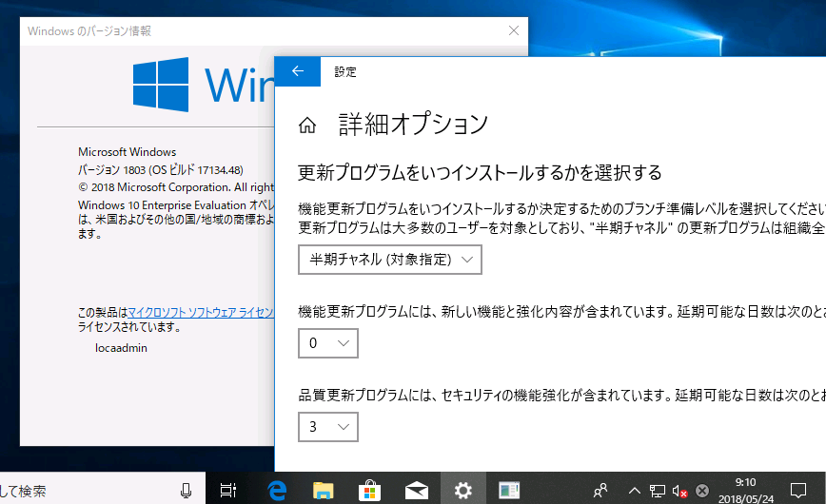The height and width of the screenshot is (504, 826).
Task: Open the マイクロソフト ソフトウェア ライセンス link
Action: click(201, 312)
